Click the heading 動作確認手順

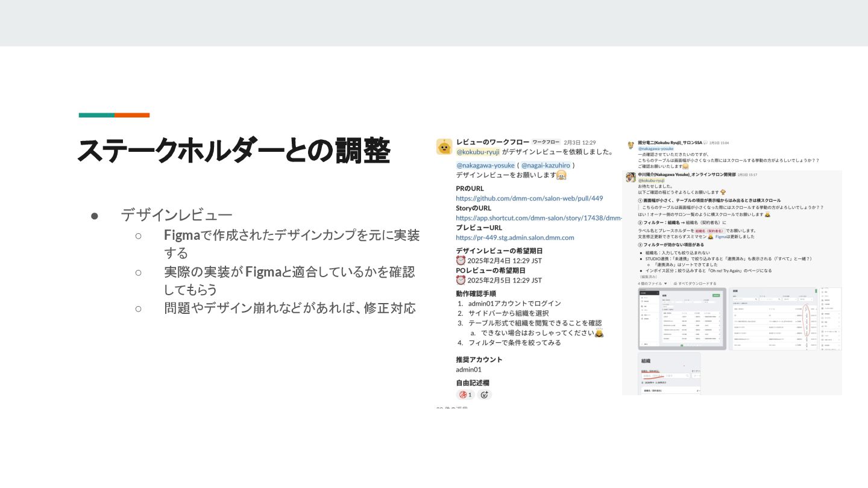[x=476, y=293]
